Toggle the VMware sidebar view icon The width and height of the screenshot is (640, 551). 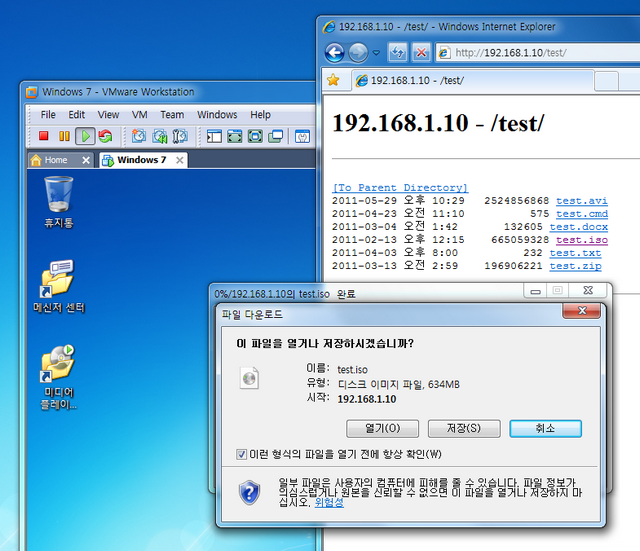214,136
